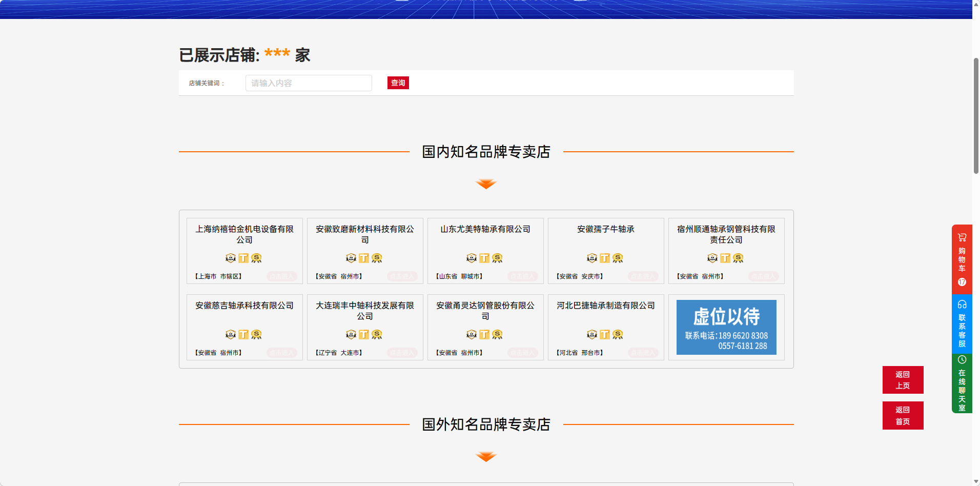
Task: Click the S medal badge for 大连瑞丰中轴科技发展有限公司
Action: click(x=377, y=334)
